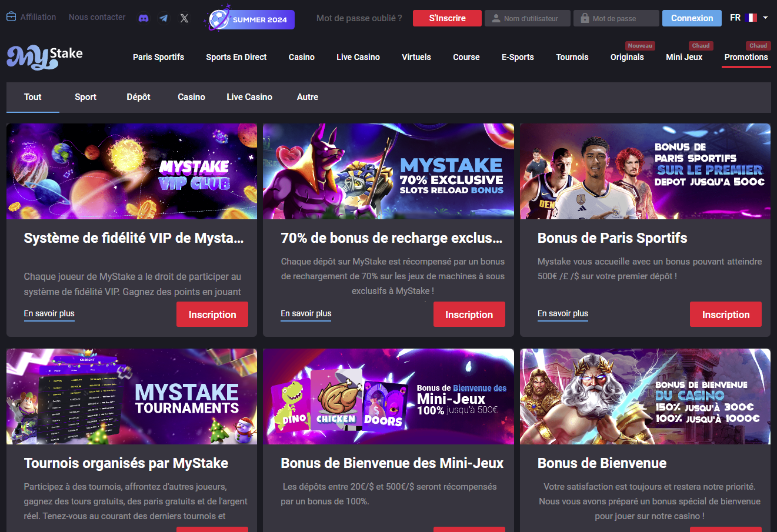This screenshot has width=777, height=532.
Task: Click Bonus de Bienvenue des Mini-Jeux title
Action: [x=392, y=463]
